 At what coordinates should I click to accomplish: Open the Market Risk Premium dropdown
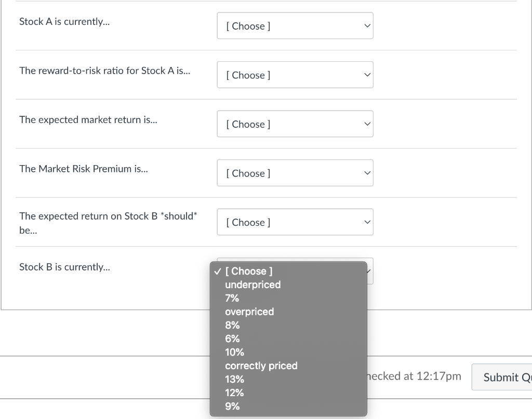[295, 173]
